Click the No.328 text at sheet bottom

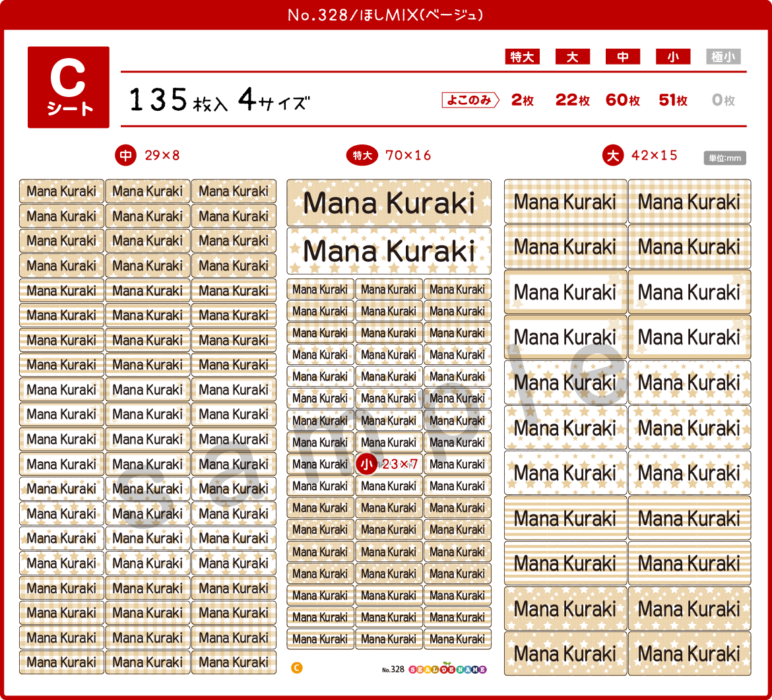(393, 670)
